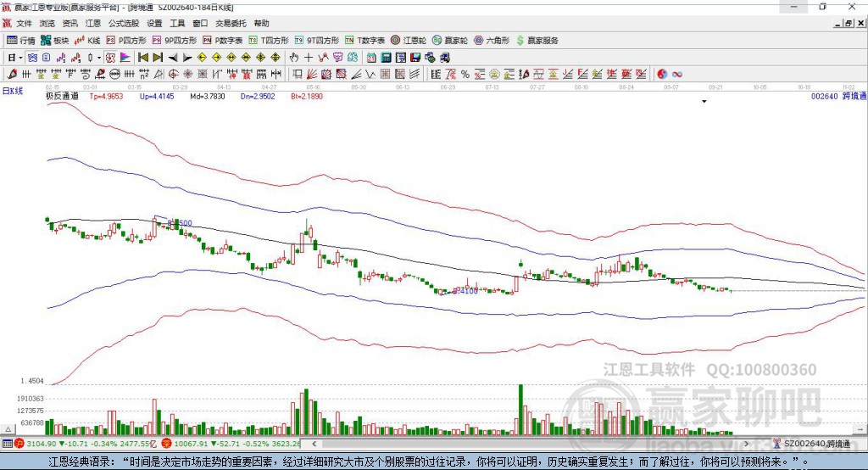The image size is (868, 470).
Task: Open the 帮助 menu
Action: point(261,23)
